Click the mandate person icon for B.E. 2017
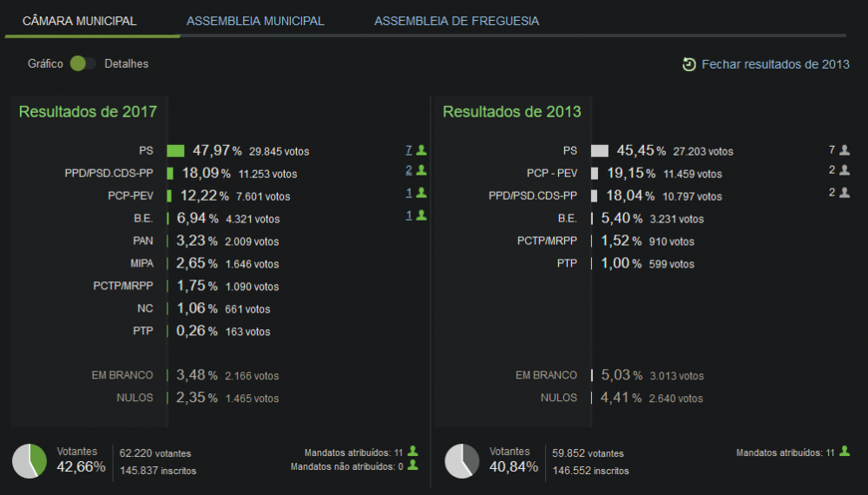 [x=421, y=214]
